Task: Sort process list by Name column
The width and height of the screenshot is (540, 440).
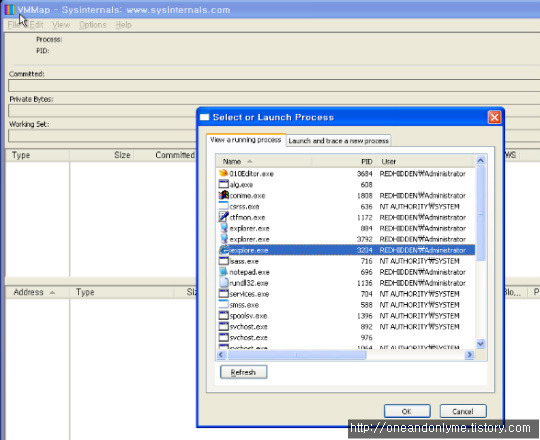Action: click(x=263, y=161)
